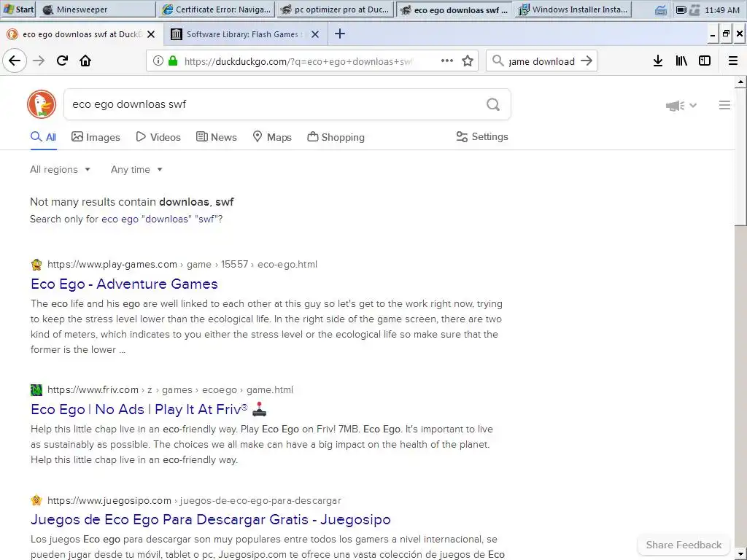The image size is (747, 560).
Task: Click the play-games.com result favicon
Action: [x=36, y=264]
